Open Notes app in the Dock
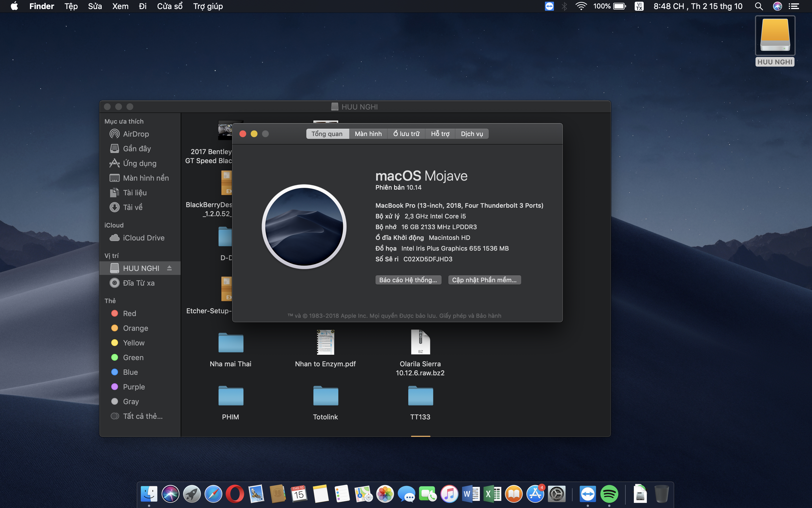The image size is (812, 508). 321,494
